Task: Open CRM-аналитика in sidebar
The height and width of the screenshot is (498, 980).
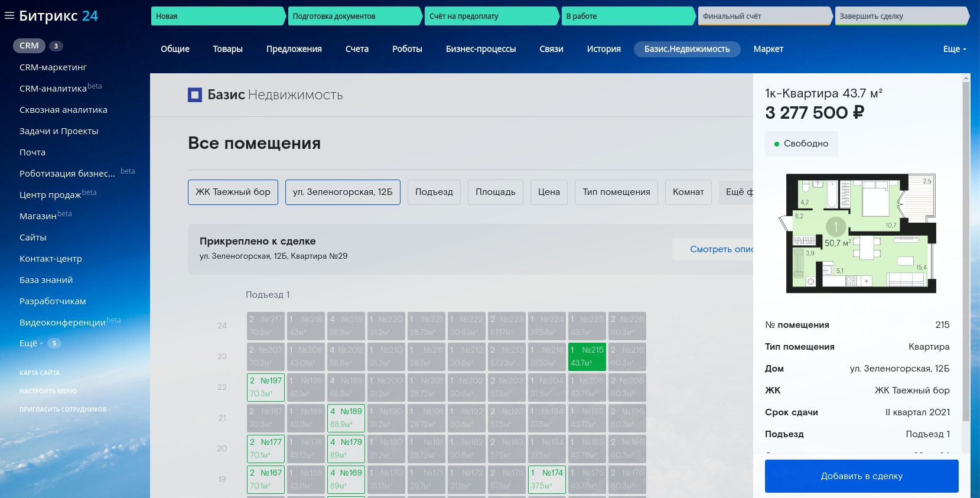Action: coord(53,89)
